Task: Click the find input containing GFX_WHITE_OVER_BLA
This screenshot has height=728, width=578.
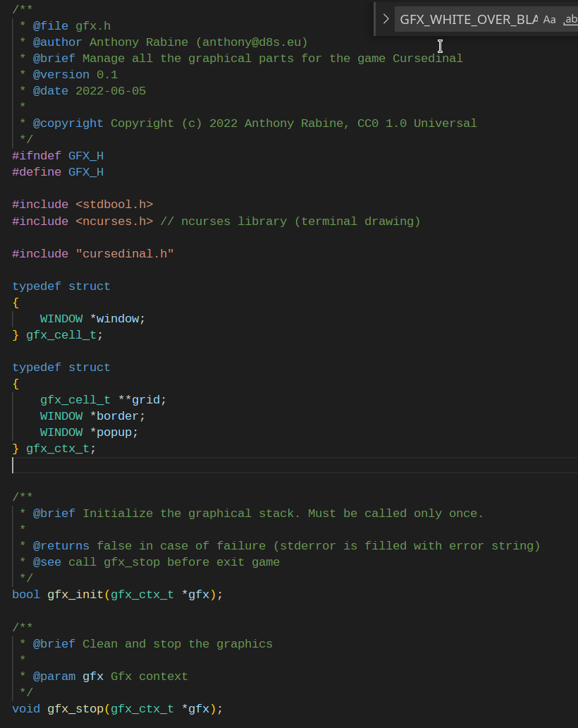Action: point(468,20)
